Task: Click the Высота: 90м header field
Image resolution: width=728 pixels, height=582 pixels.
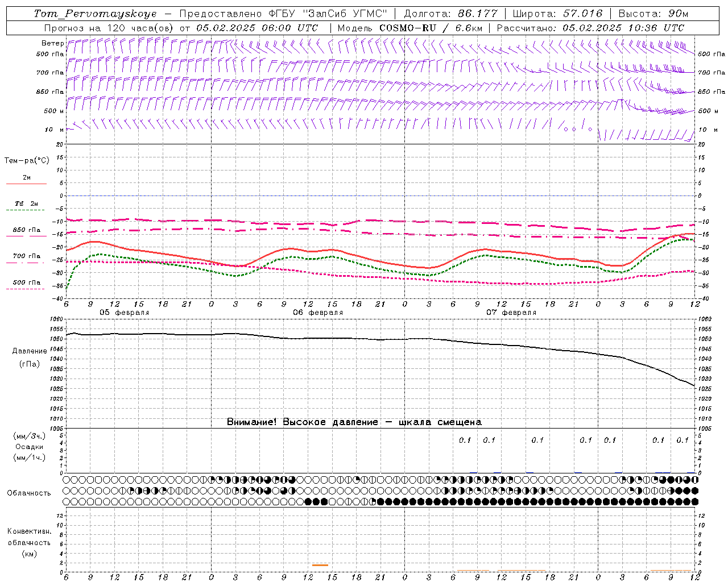Action: (x=653, y=14)
